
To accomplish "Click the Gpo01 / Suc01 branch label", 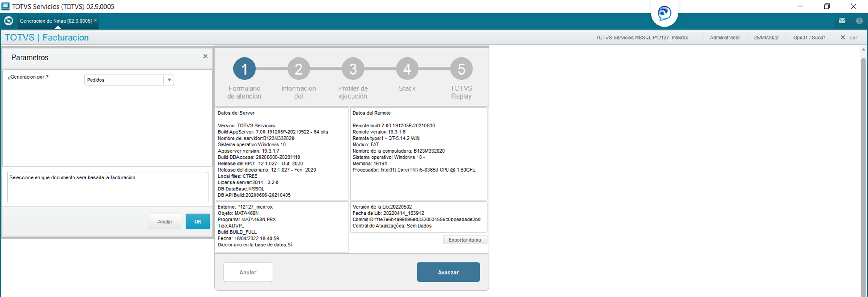I will (x=809, y=37).
